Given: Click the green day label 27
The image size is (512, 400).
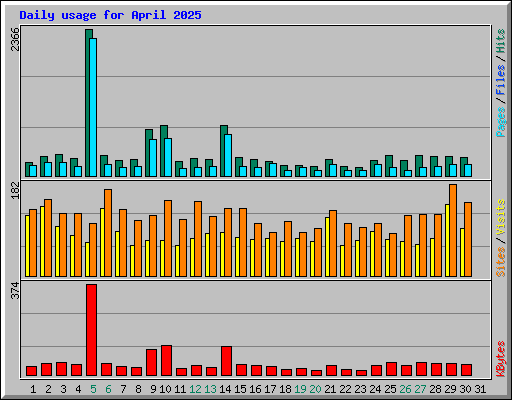Looking at the screenshot, I should click(x=420, y=389).
